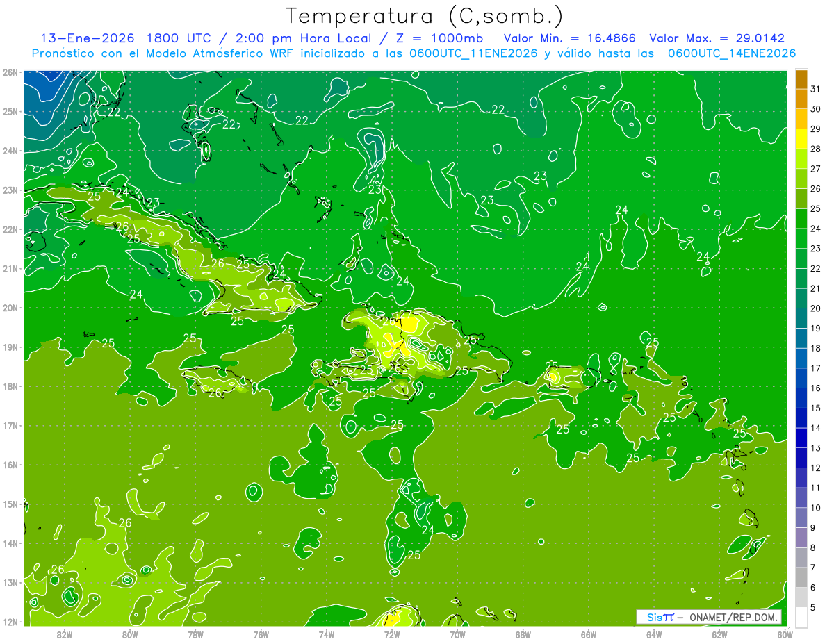834x644 pixels.
Task: Click the legend swatch between 24 and 25
Action: (x=801, y=219)
